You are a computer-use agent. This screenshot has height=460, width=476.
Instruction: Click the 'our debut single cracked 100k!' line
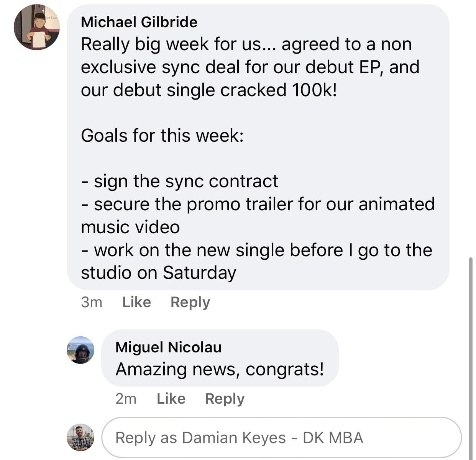[x=209, y=90]
